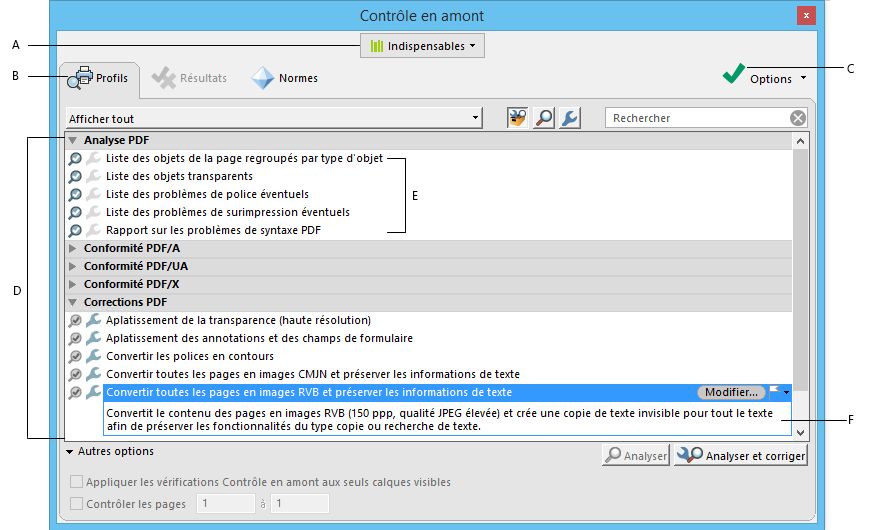The image size is (875, 530).
Task: Select Liste des objets transparents profile
Action: coord(179,176)
